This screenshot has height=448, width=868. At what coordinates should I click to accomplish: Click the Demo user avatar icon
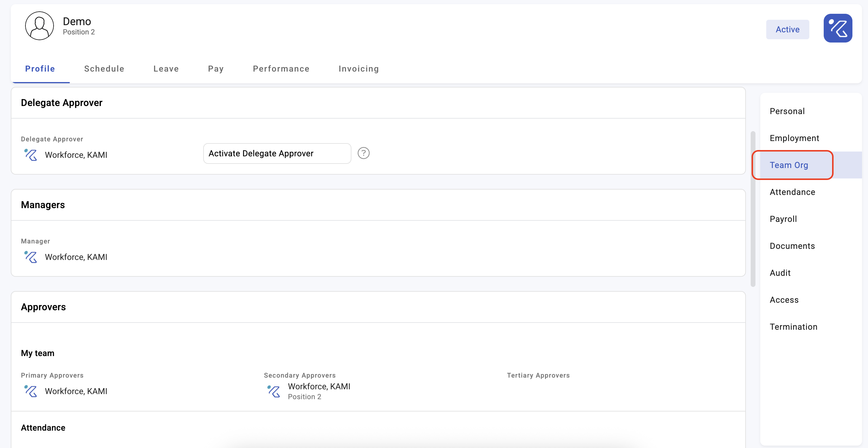click(x=40, y=26)
